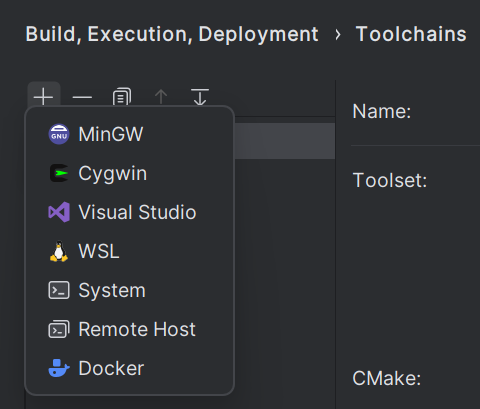Select MinGW from the popup menu
The image size is (480, 409).
pos(130,134)
